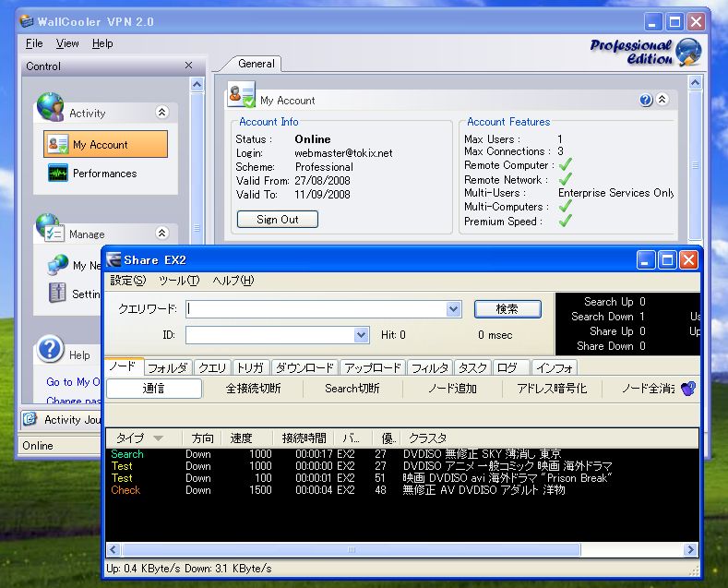728x588 pixels.
Task: Click the Activity Journal icon
Action: (30, 419)
